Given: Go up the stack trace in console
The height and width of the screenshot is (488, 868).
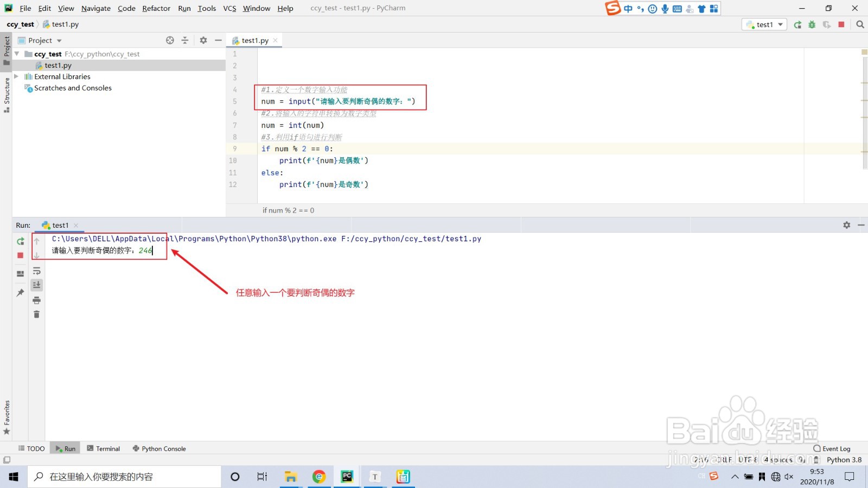Looking at the screenshot, I should click(37, 241).
